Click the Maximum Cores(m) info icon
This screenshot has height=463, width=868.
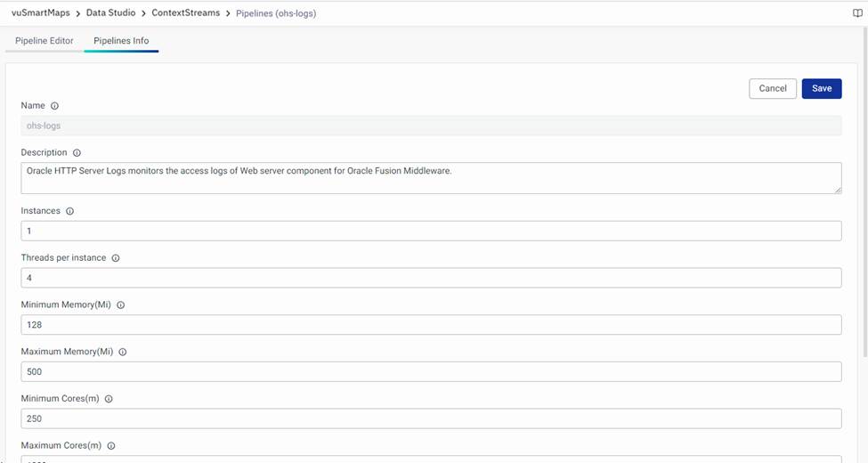point(111,446)
